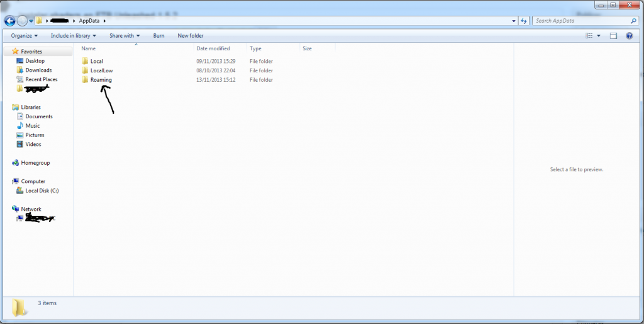Select Recent Places in the sidebar
This screenshot has height=324, width=644.
click(41, 79)
